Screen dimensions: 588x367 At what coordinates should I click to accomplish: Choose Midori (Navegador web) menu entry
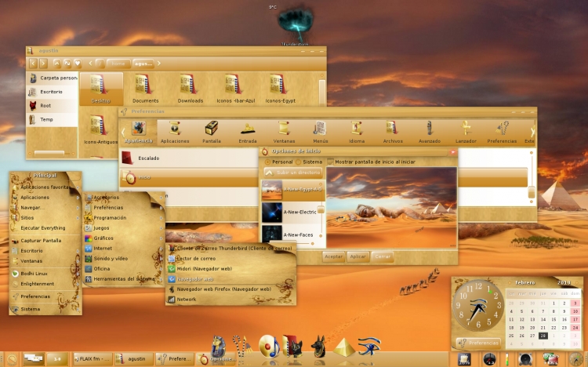point(230,269)
